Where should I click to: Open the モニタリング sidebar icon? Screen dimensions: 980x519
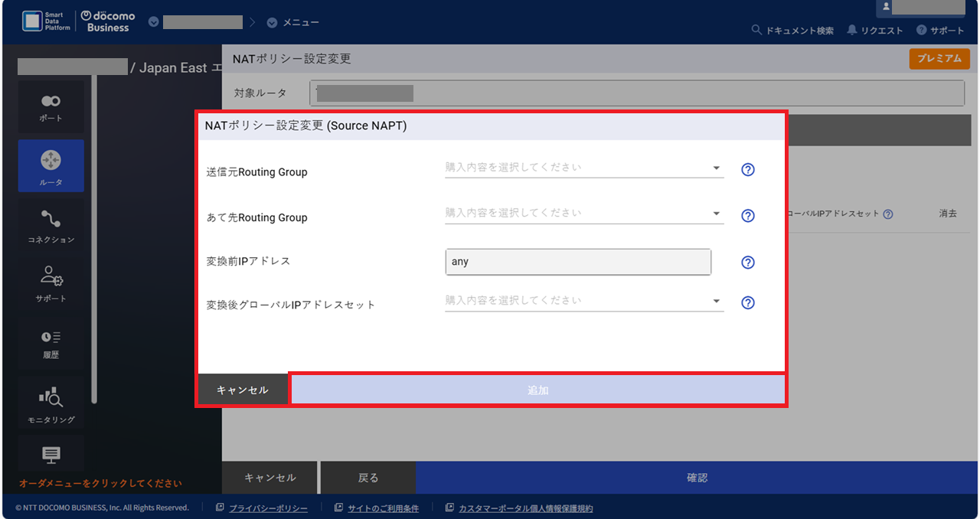click(51, 403)
